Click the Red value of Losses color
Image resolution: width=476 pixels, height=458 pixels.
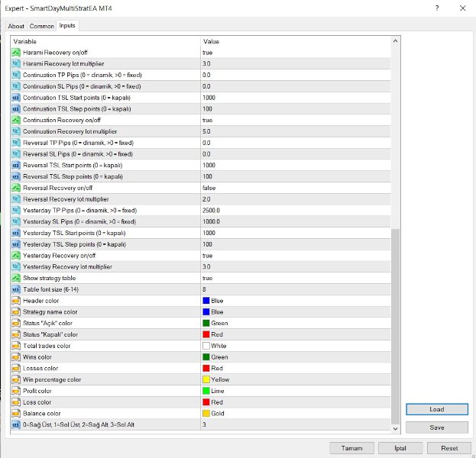click(217, 368)
